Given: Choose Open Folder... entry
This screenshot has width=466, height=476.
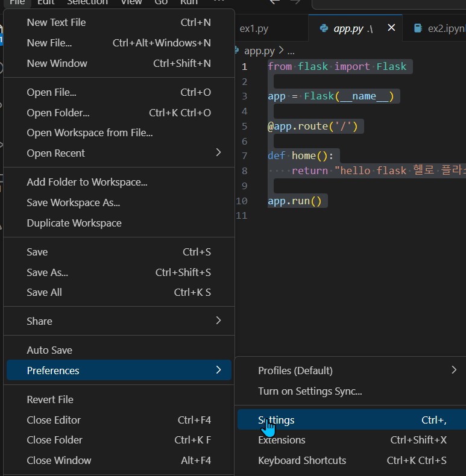Looking at the screenshot, I should point(119,113).
